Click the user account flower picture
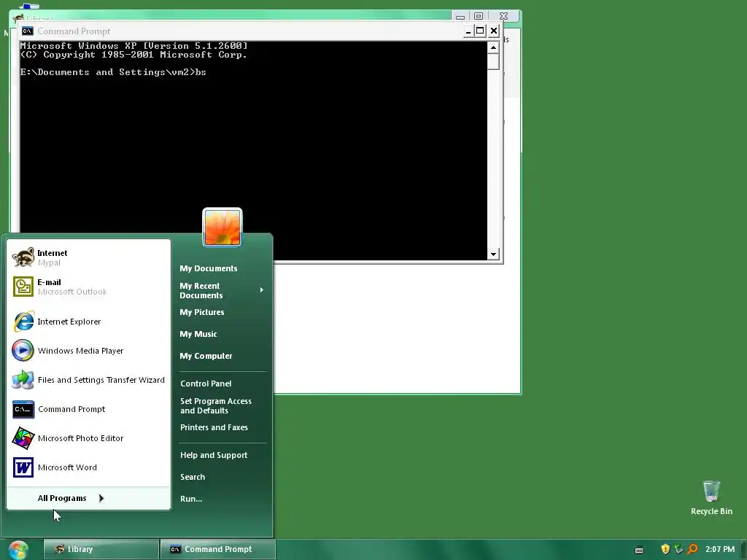Image resolution: width=747 pixels, height=560 pixels. click(222, 227)
